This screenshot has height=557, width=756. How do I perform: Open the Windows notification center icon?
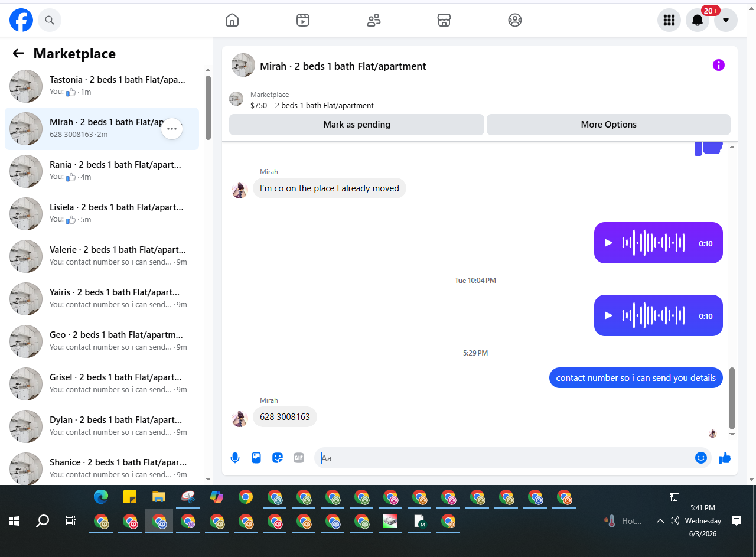(x=737, y=521)
